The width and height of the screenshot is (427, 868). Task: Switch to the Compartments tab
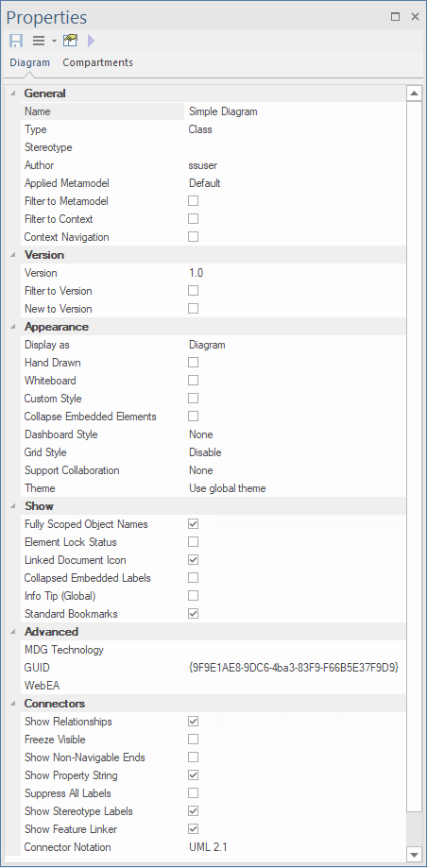point(97,62)
